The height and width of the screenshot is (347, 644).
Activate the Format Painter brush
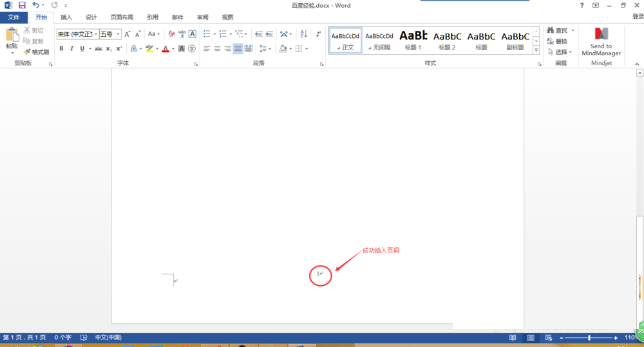tap(27, 52)
